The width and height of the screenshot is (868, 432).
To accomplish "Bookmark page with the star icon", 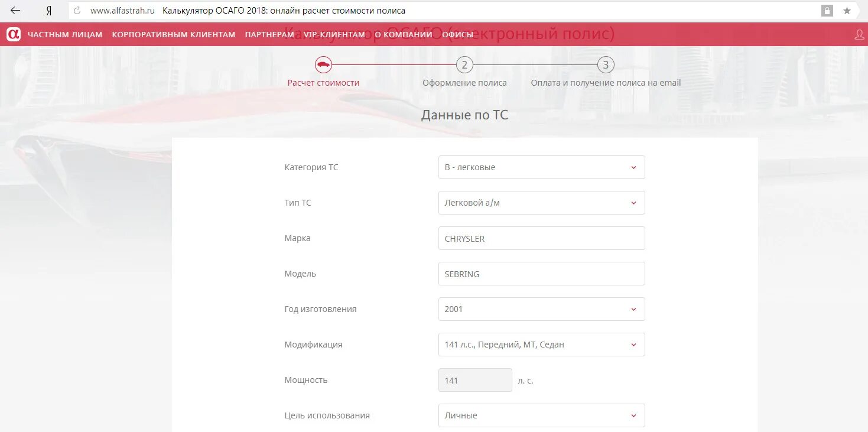I will pyautogui.click(x=847, y=11).
